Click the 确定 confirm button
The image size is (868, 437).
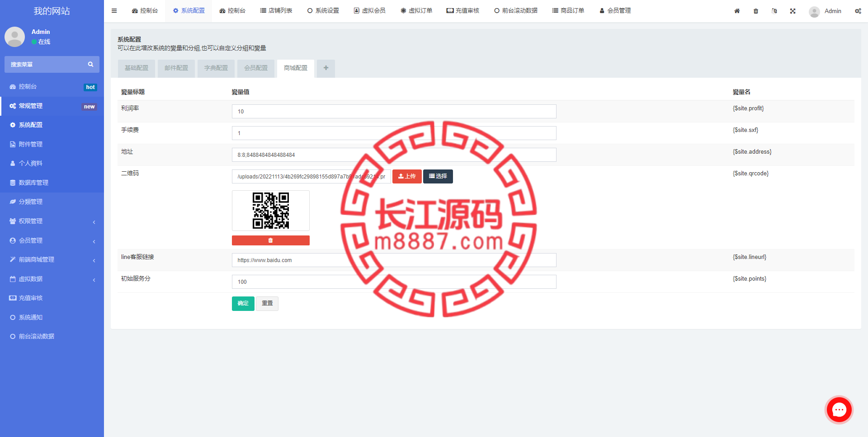coord(243,304)
